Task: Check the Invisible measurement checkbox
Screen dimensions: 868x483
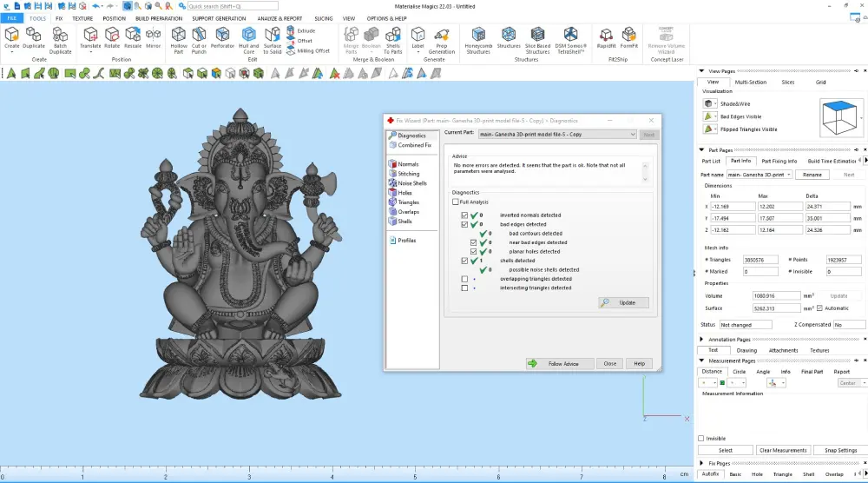Action: tap(700, 439)
